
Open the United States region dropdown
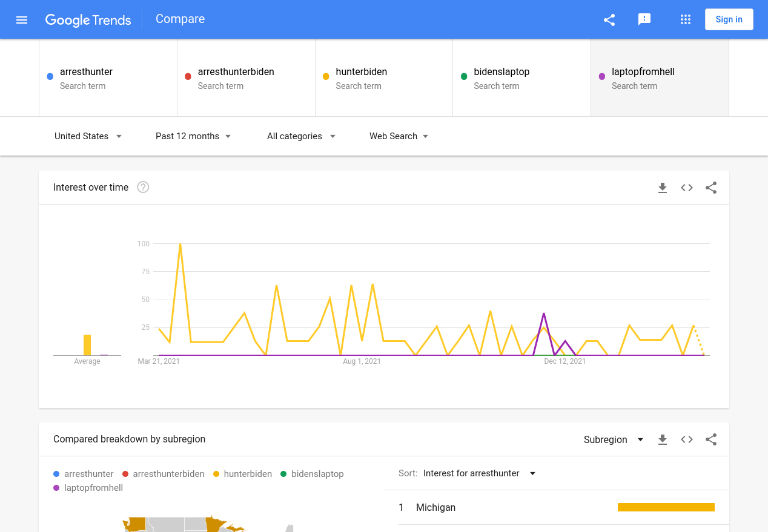tap(88, 136)
